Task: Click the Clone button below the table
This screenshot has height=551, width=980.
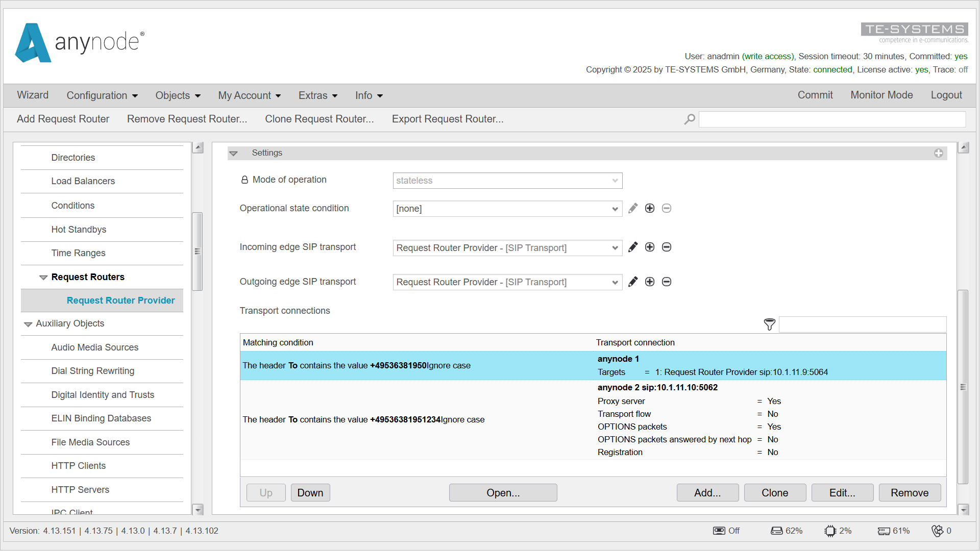Action: (774, 492)
